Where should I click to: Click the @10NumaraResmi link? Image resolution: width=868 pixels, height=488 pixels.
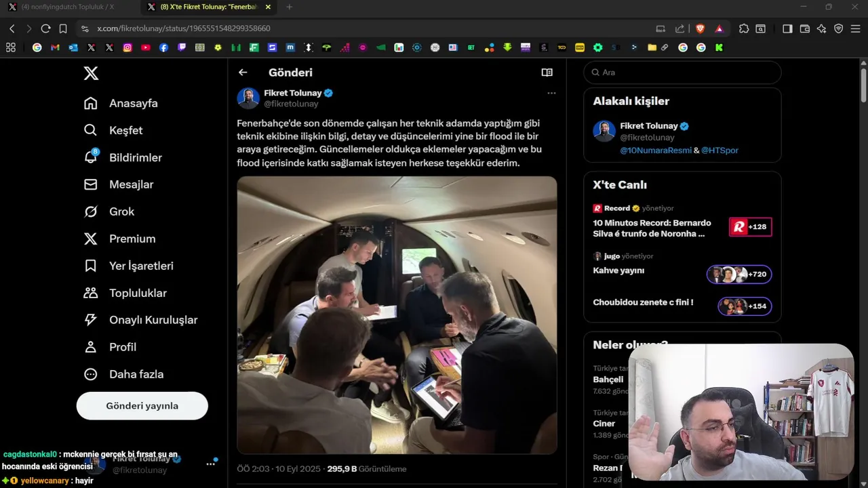point(656,150)
